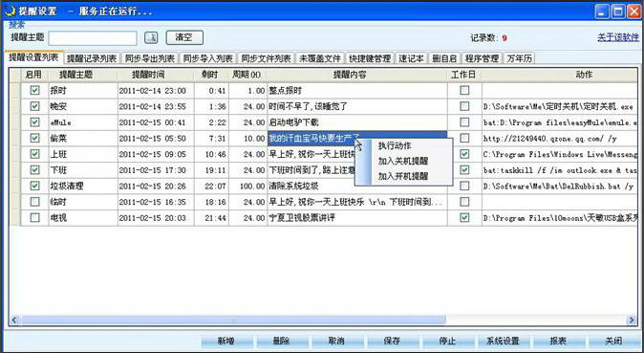
Task: Enable the 电视 reminder checkbox
Action: [x=35, y=218]
